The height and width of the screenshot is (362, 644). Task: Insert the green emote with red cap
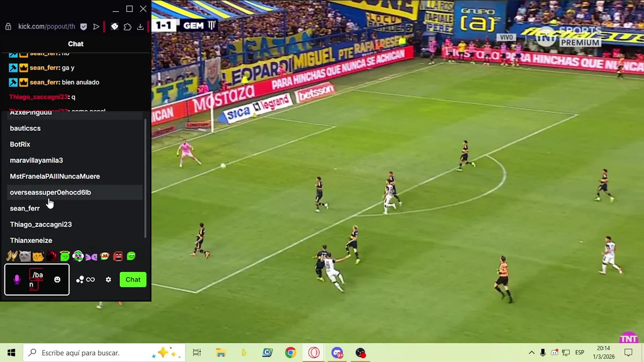pos(105,256)
